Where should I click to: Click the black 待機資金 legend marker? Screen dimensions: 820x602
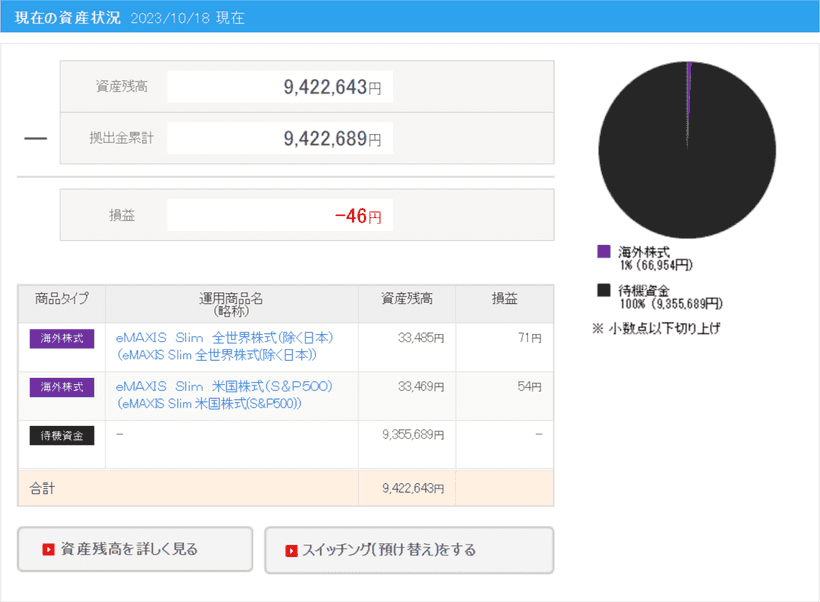(602, 289)
